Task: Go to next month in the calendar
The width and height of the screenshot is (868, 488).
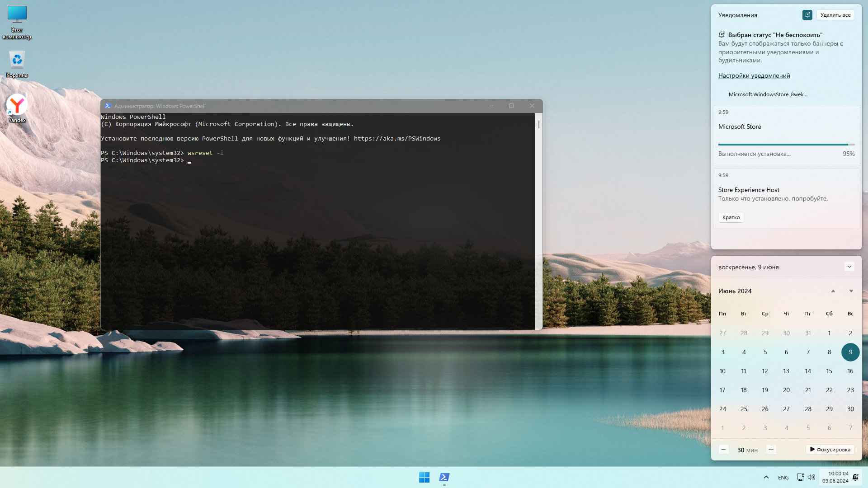Action: [850, 291]
